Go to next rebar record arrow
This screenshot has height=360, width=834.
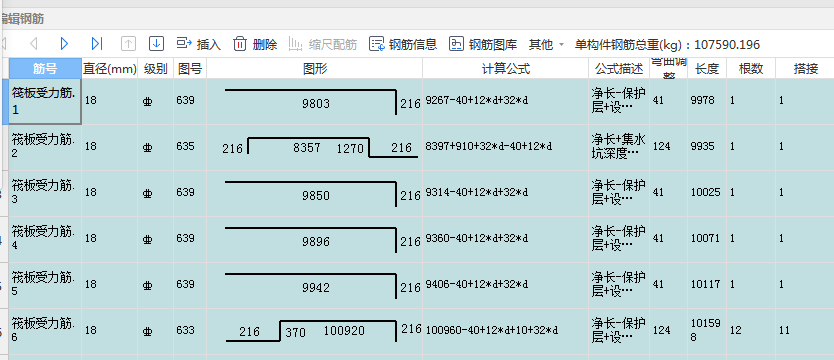[64, 44]
